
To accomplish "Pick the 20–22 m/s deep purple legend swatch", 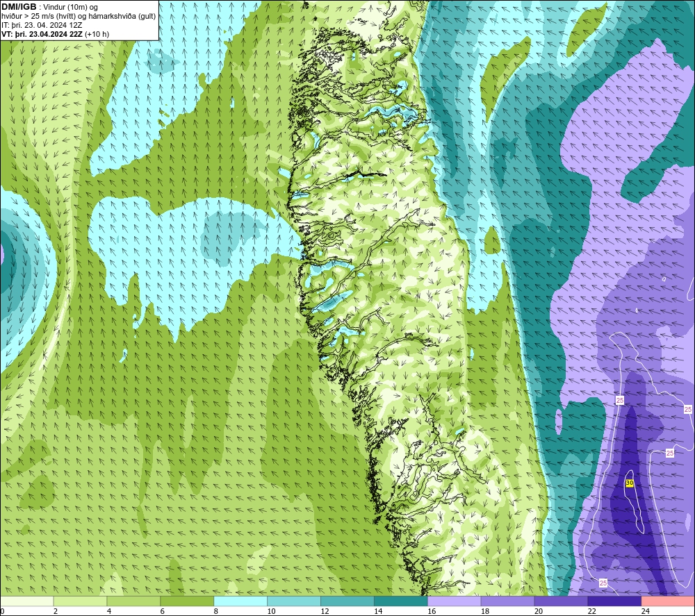I will (561, 601).
